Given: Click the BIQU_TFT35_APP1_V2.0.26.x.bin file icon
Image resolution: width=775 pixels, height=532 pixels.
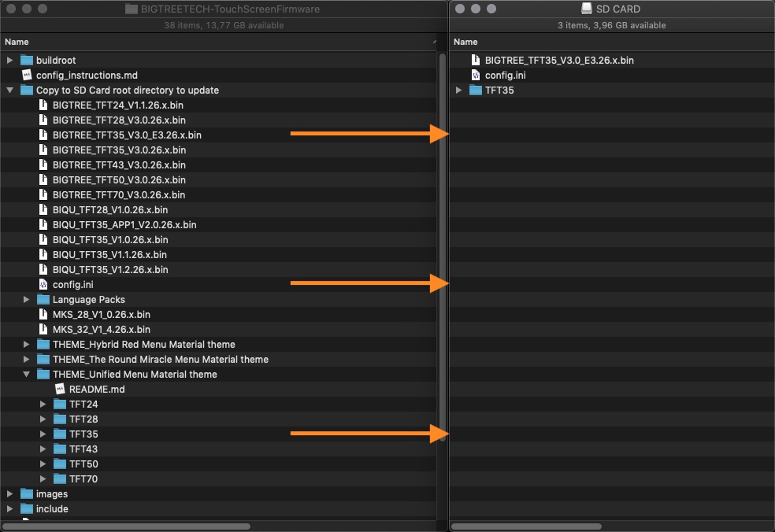Looking at the screenshot, I should pos(43,225).
